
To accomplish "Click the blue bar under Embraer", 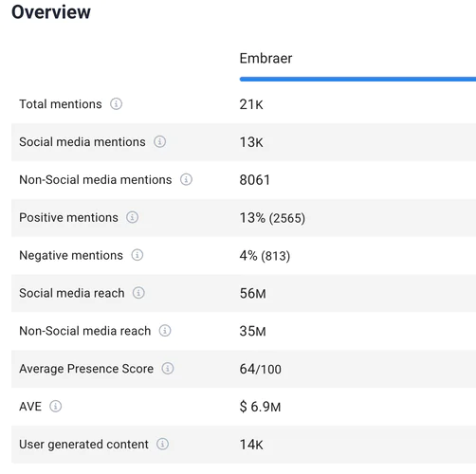I will pos(357,79).
